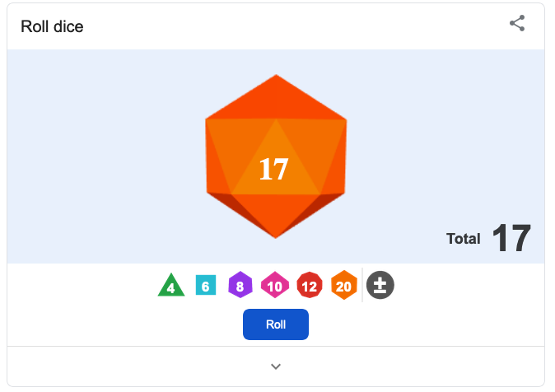Image resolution: width=555 pixels, height=392 pixels.
Task: Choose the pink 10-sided die
Action: click(274, 286)
